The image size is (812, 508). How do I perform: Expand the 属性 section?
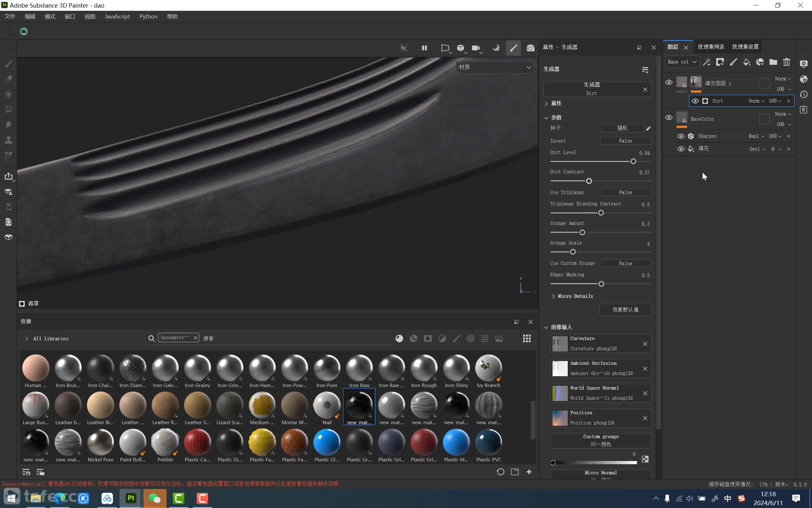tap(546, 104)
